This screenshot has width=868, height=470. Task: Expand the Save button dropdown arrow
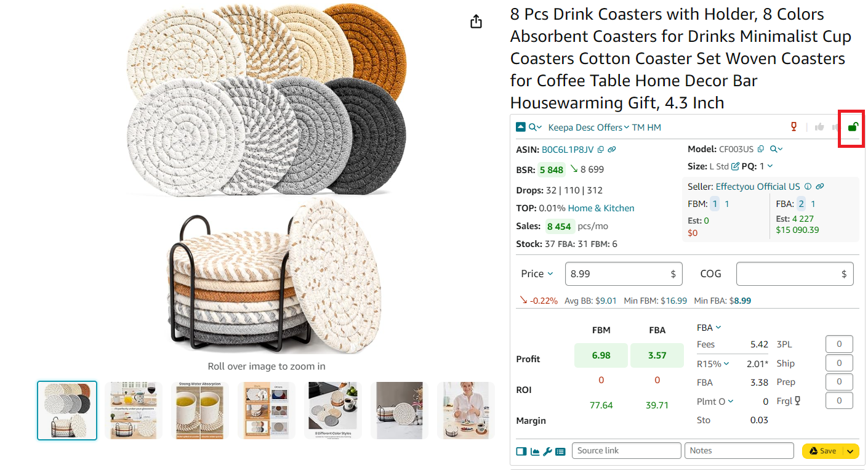[850, 451]
